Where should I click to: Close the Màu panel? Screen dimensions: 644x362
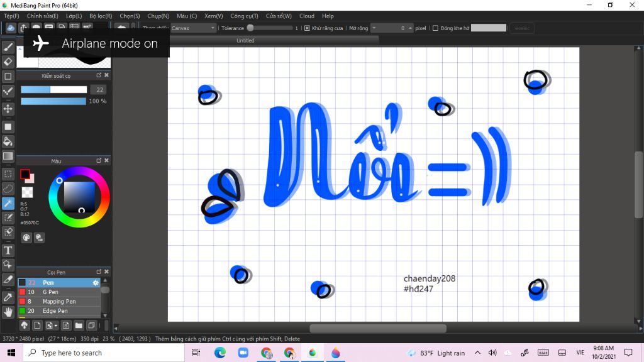[107, 160]
